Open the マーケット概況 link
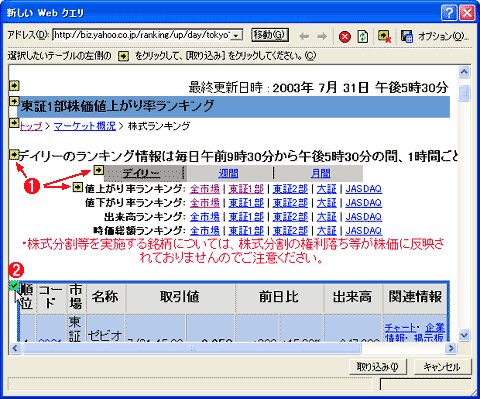 [x=85, y=126]
